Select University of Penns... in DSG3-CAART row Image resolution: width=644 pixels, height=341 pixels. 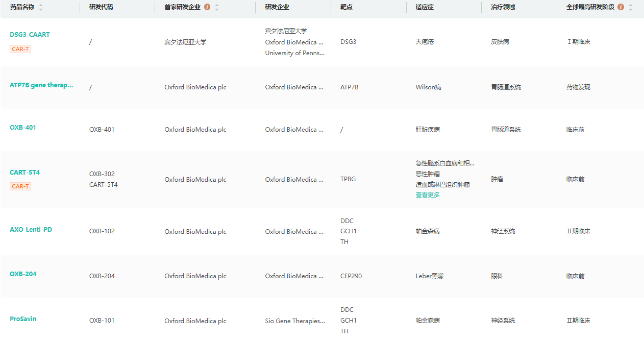point(295,53)
